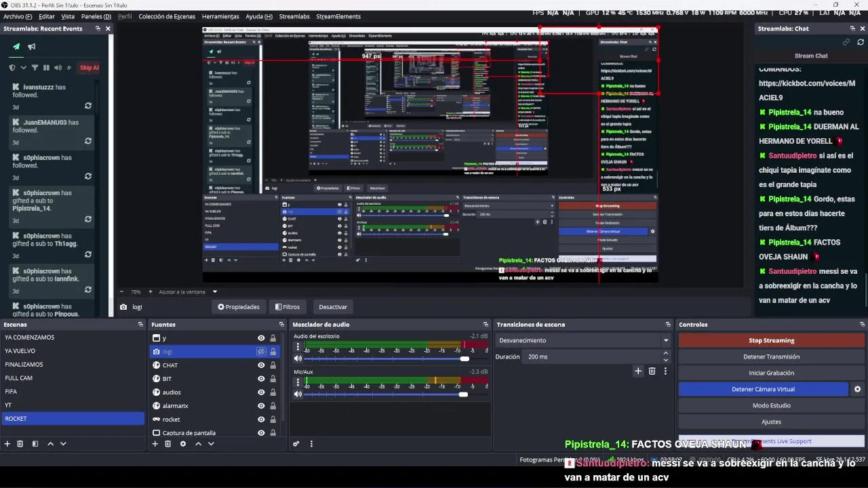The height and width of the screenshot is (488, 868).
Task: Move the selected source down in Fuentes
Action: tap(211, 444)
